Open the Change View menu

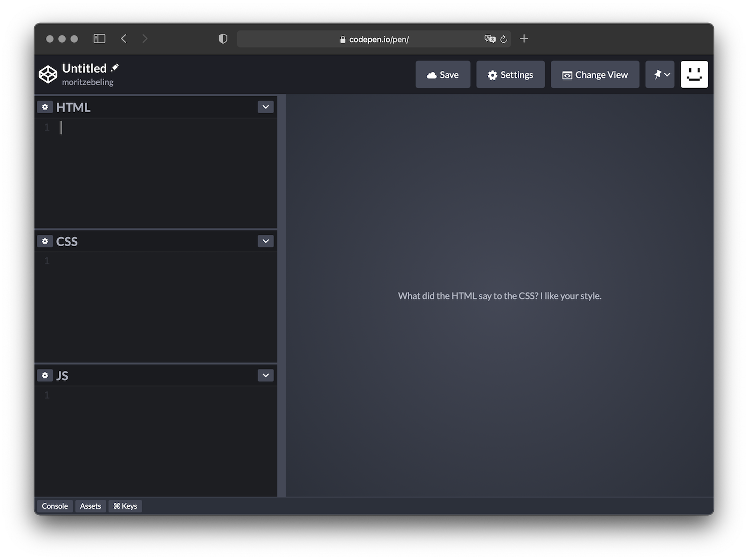(595, 74)
